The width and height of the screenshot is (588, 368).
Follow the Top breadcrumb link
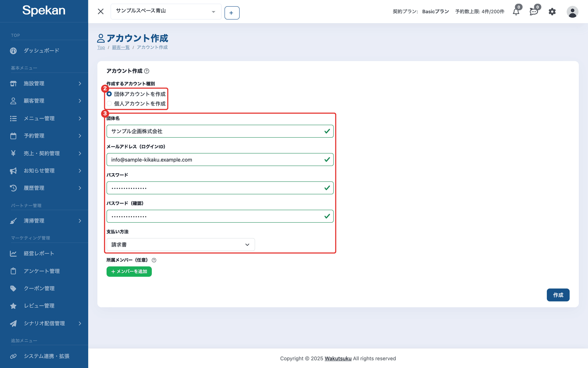tap(101, 47)
